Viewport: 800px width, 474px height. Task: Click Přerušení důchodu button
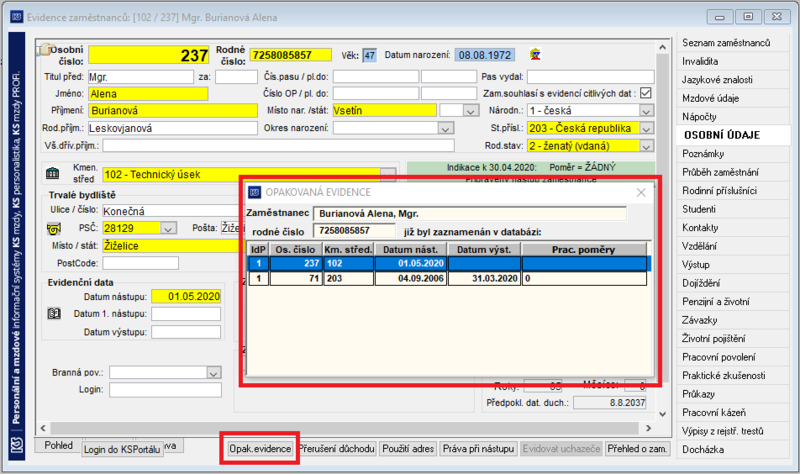[x=337, y=449]
